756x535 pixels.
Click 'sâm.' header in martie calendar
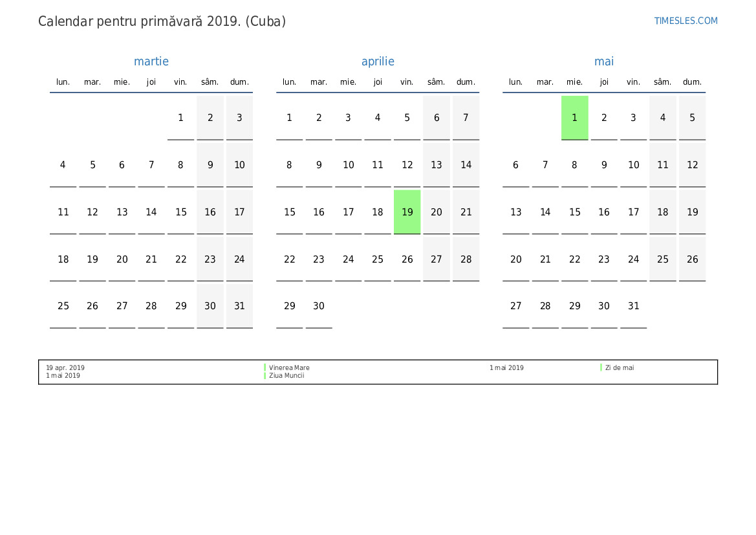click(x=210, y=82)
